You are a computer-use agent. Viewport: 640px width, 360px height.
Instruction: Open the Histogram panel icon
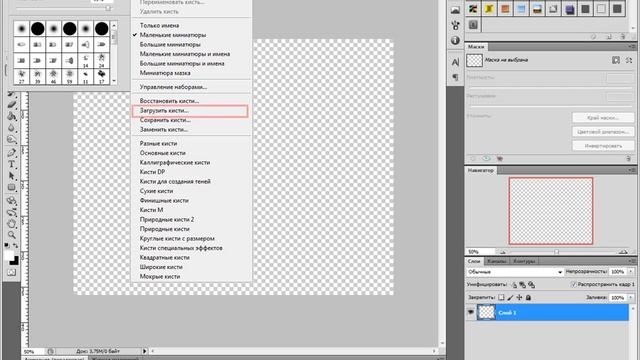456,11
